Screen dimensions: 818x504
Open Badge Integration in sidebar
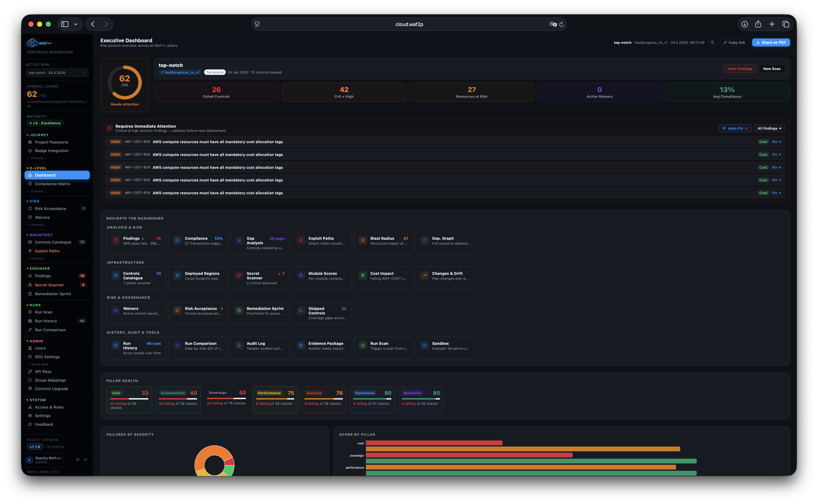pyautogui.click(x=57, y=151)
